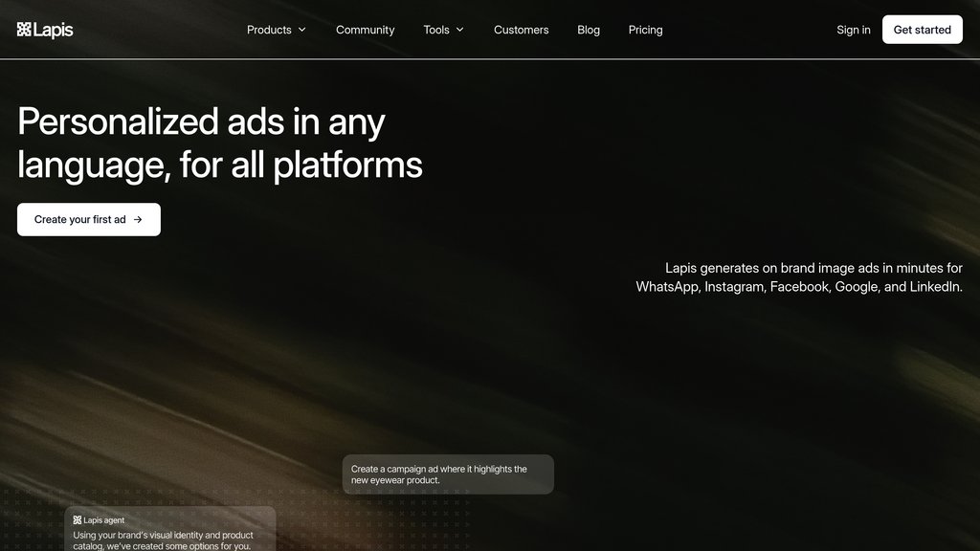Visit the Customers page
This screenshot has width=980, height=551.
pos(521,30)
